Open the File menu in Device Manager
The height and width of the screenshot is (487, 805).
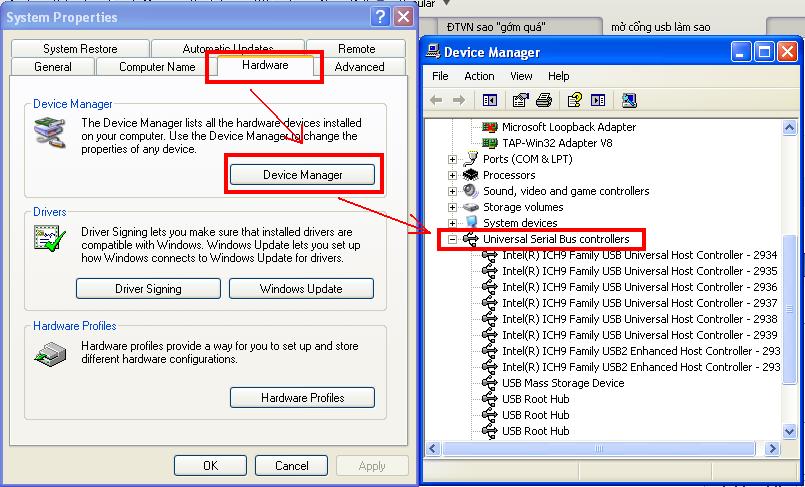[440, 76]
